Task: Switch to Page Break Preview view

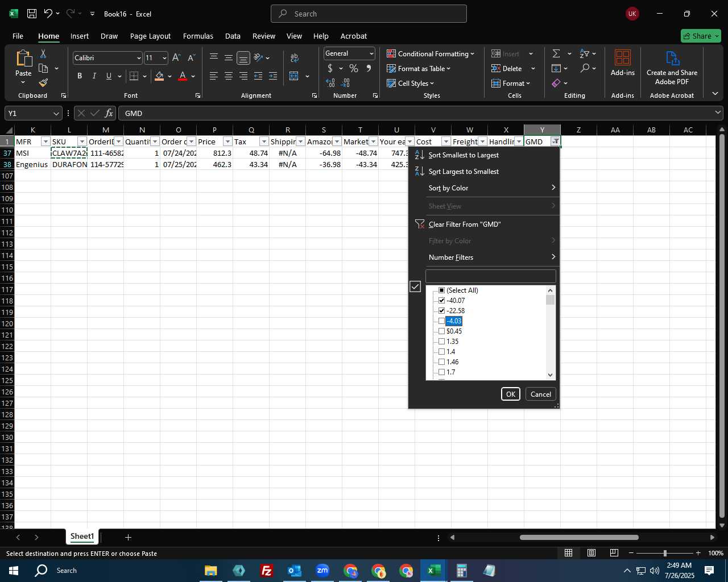Action: point(614,553)
